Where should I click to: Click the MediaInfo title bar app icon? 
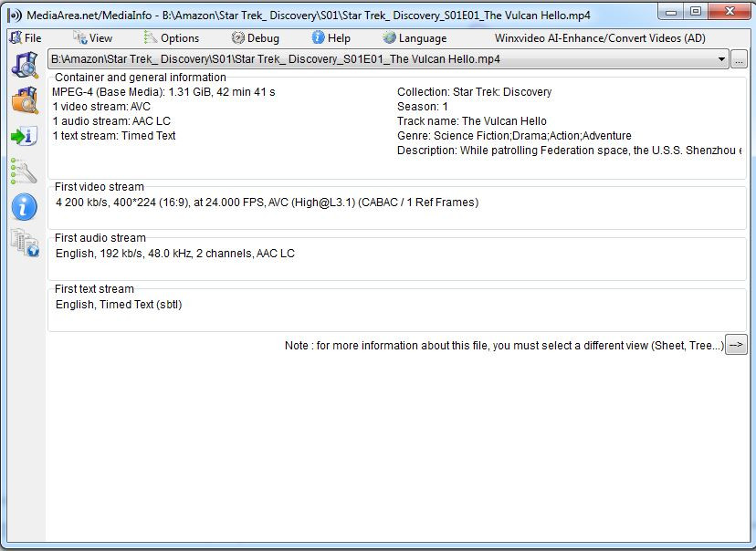click(15, 16)
